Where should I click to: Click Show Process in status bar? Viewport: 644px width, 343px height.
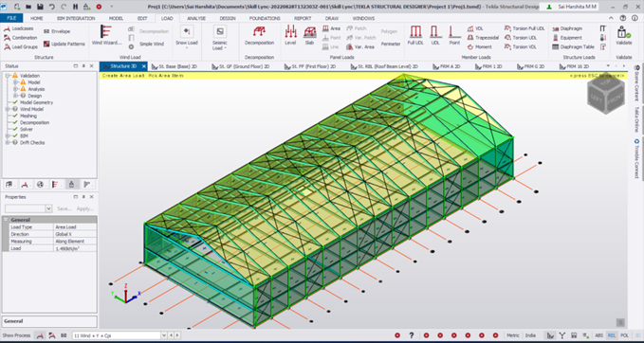16,335
